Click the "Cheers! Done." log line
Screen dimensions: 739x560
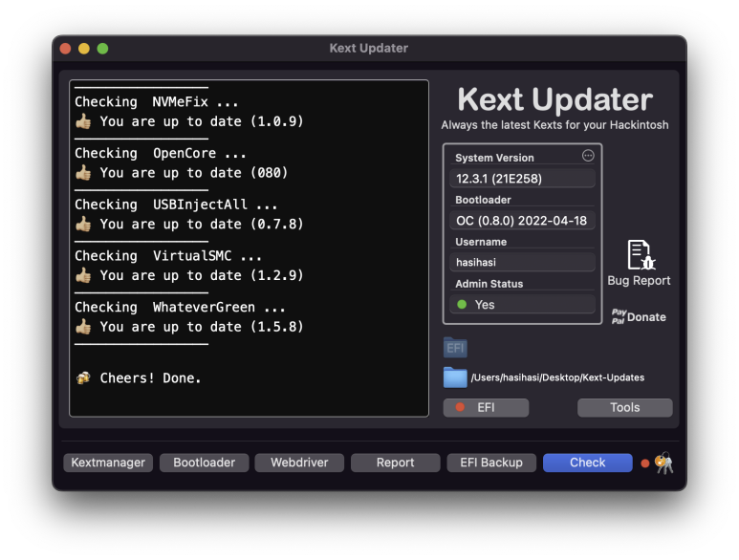(x=150, y=378)
